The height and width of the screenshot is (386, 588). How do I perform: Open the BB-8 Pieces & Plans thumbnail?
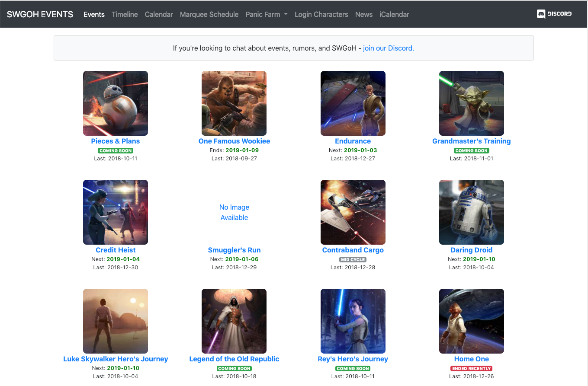click(x=116, y=103)
